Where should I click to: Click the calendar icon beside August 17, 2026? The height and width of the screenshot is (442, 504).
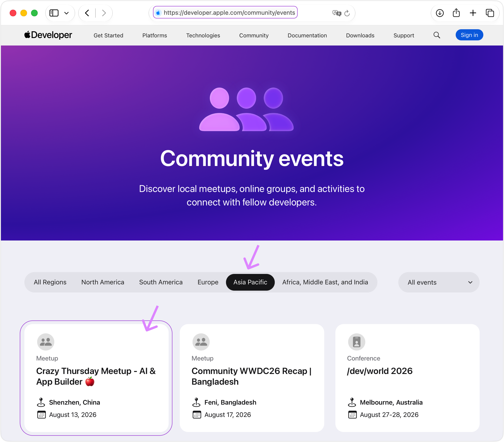coord(196,415)
